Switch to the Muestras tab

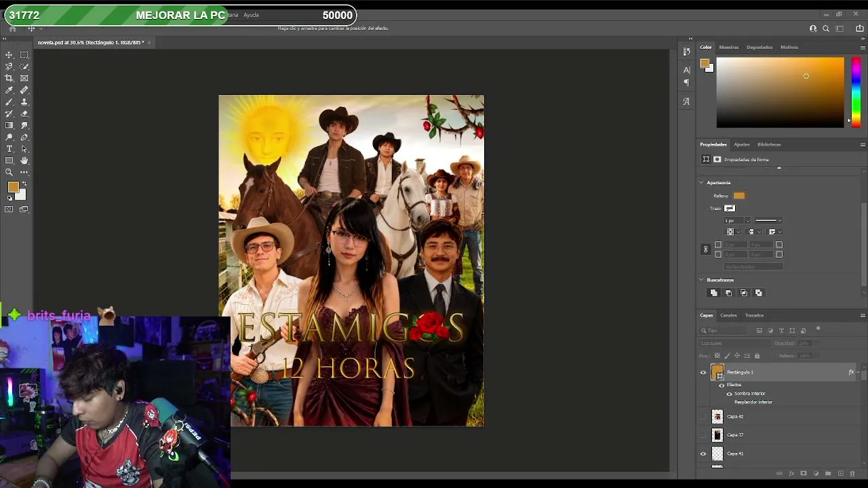(729, 47)
